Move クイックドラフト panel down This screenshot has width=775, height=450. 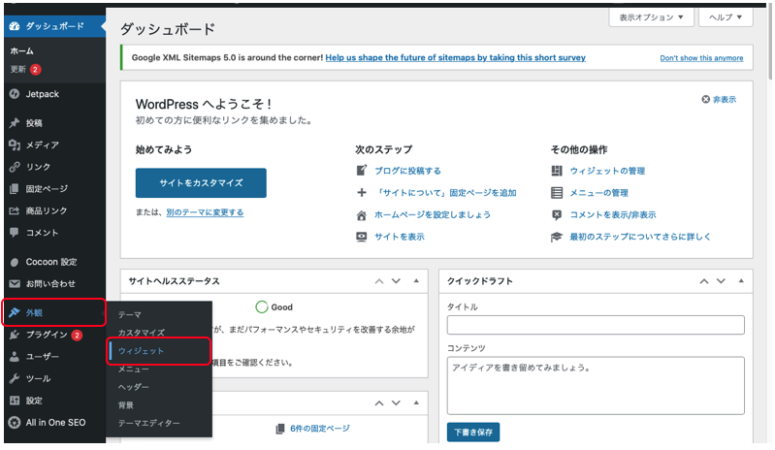click(721, 281)
